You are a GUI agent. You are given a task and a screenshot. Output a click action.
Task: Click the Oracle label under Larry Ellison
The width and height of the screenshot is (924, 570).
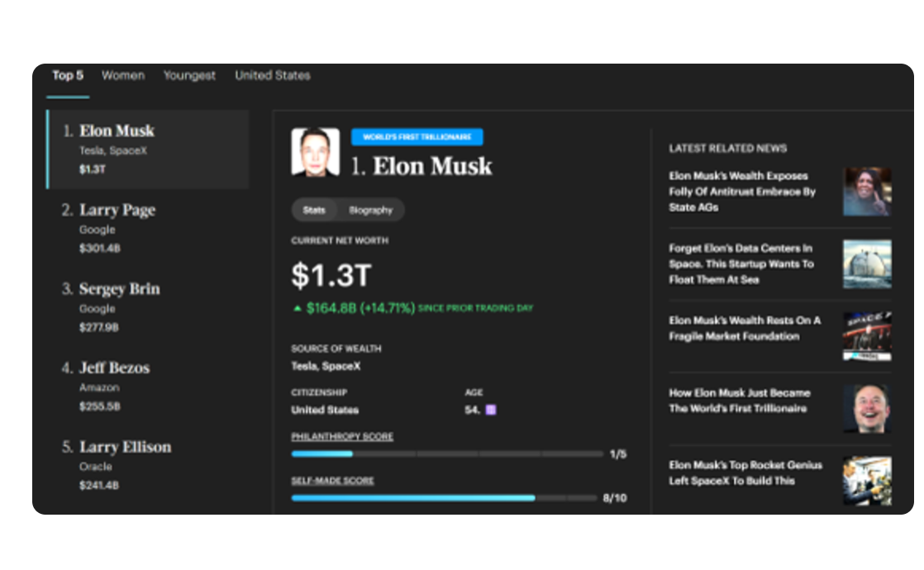(x=96, y=467)
